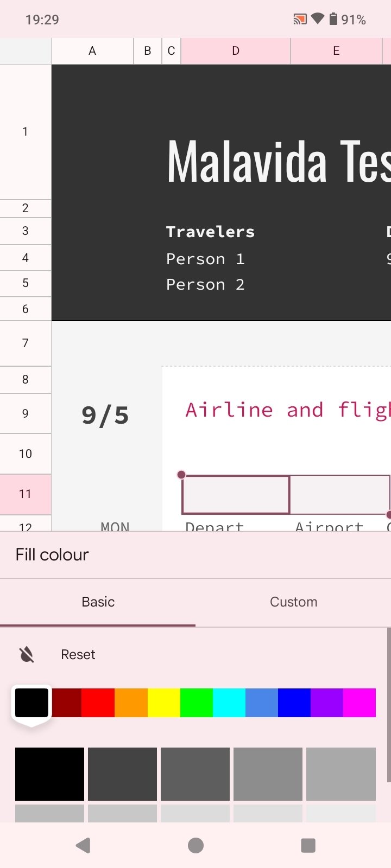Tap the Reset fill colour icon
391x868 pixels.
click(27, 655)
